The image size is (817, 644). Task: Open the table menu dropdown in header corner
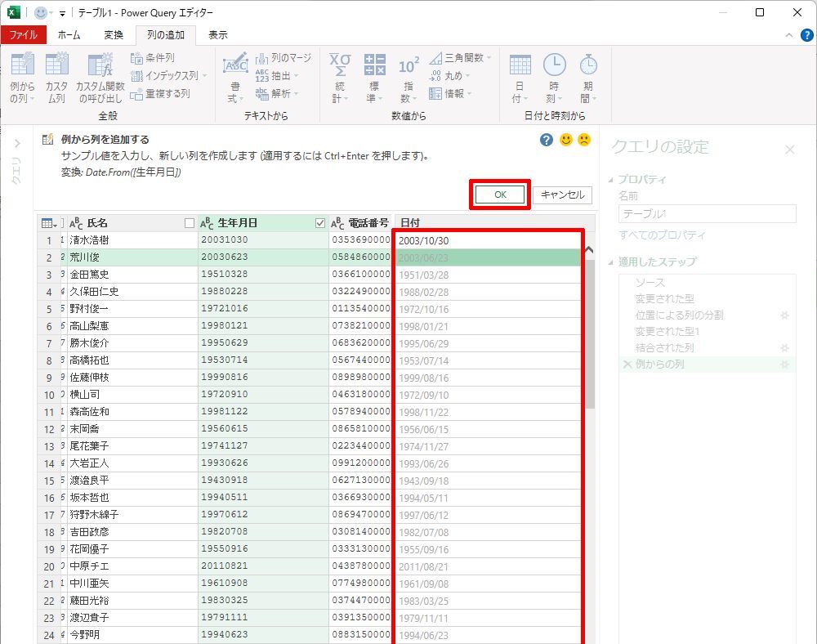click(48, 223)
